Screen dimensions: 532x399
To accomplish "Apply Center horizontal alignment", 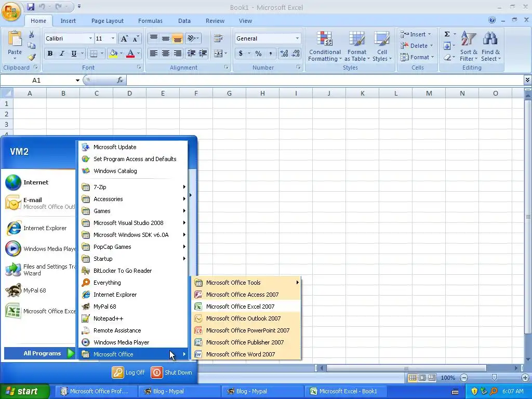I will tap(166, 54).
